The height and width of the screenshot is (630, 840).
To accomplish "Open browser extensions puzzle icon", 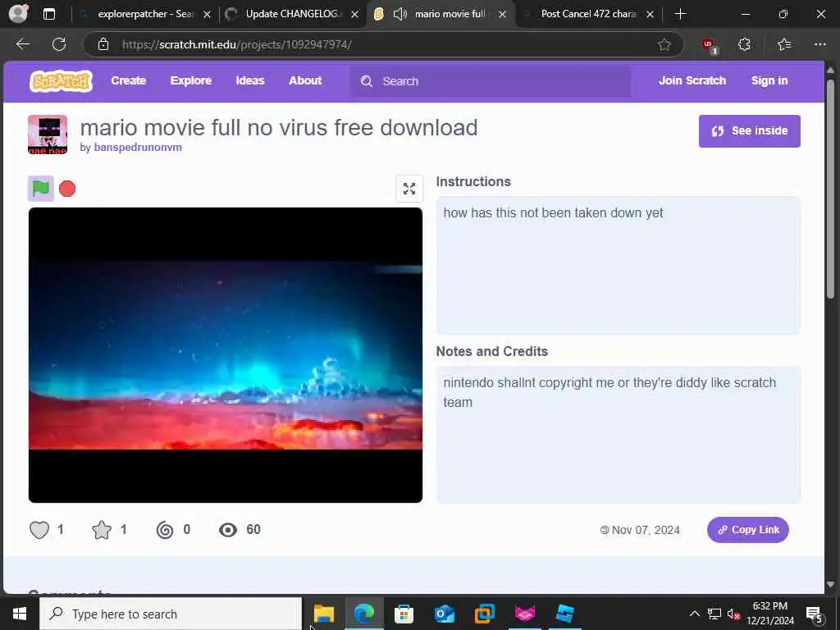I will pos(744,44).
